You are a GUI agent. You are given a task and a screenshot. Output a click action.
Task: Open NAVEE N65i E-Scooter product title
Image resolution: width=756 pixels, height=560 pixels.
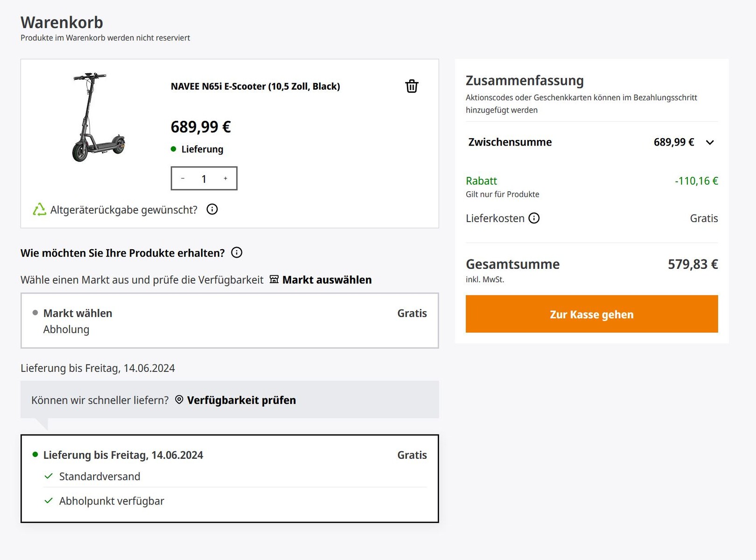[x=255, y=86]
